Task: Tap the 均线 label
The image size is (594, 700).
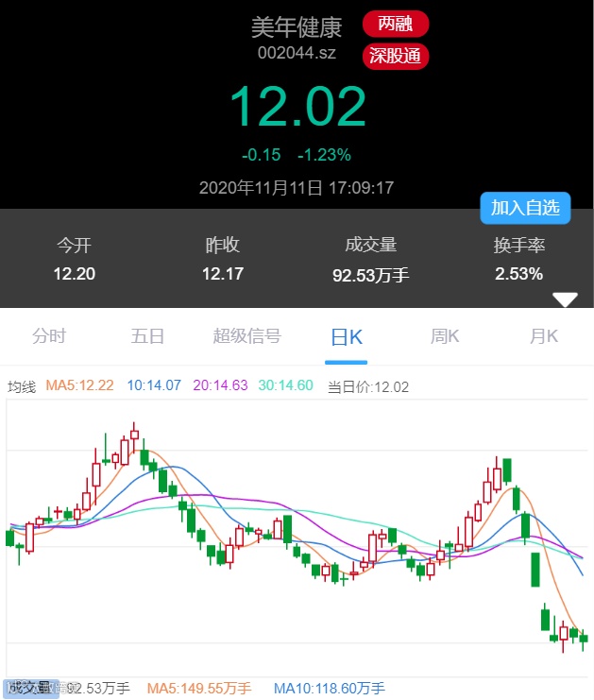Action: [x=22, y=386]
